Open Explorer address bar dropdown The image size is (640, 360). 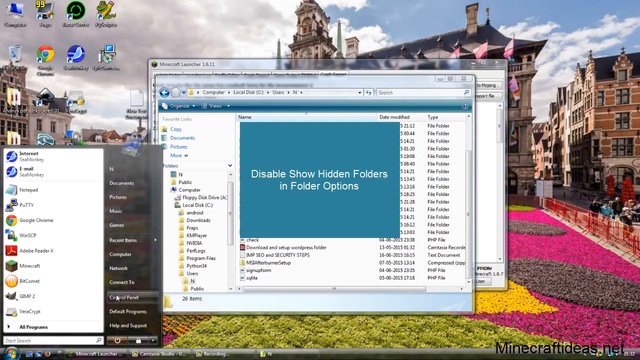point(360,93)
